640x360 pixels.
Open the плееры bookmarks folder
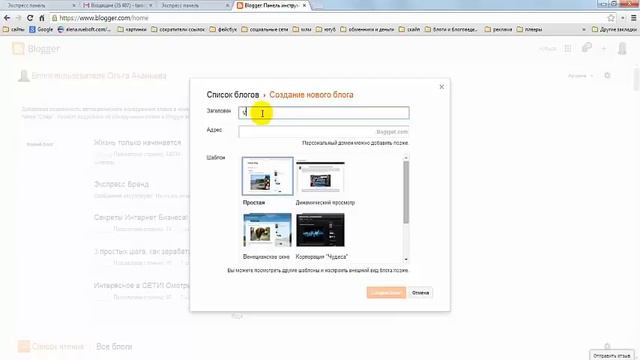(529, 29)
